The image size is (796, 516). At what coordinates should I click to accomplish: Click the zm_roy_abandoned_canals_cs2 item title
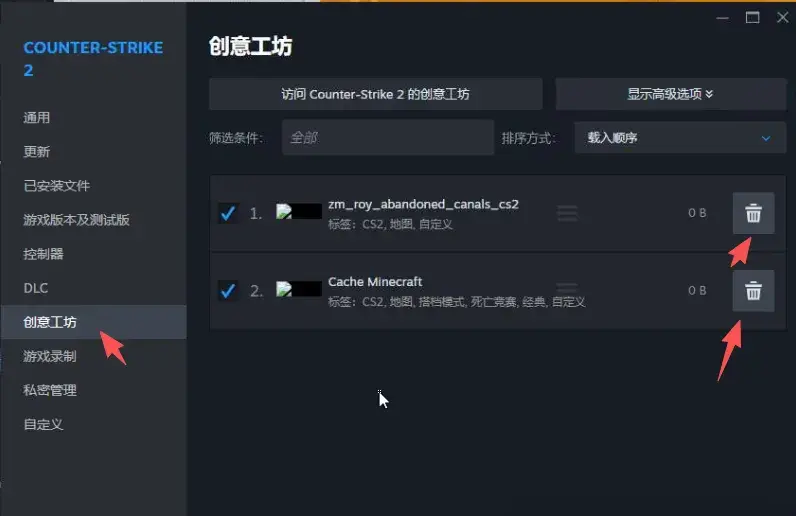(423, 204)
